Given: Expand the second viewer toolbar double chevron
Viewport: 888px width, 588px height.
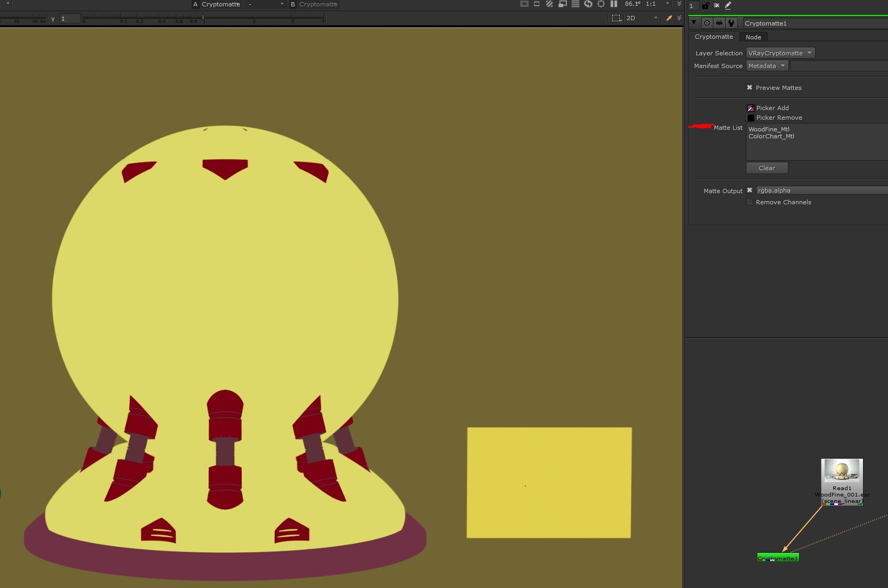Looking at the screenshot, I should (x=679, y=18).
